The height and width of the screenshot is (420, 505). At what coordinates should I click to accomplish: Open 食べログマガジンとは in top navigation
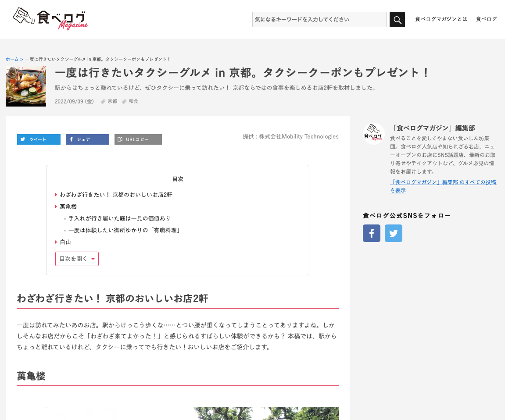[x=441, y=19]
